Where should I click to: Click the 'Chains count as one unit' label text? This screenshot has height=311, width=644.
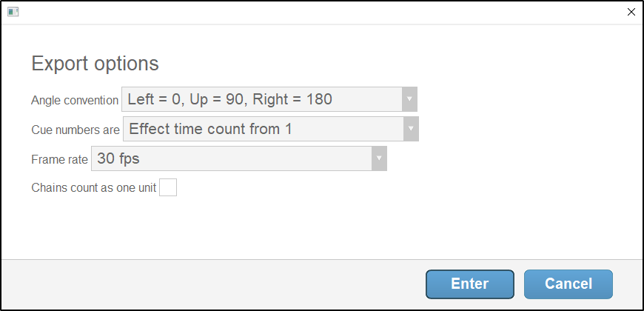pyautogui.click(x=94, y=188)
